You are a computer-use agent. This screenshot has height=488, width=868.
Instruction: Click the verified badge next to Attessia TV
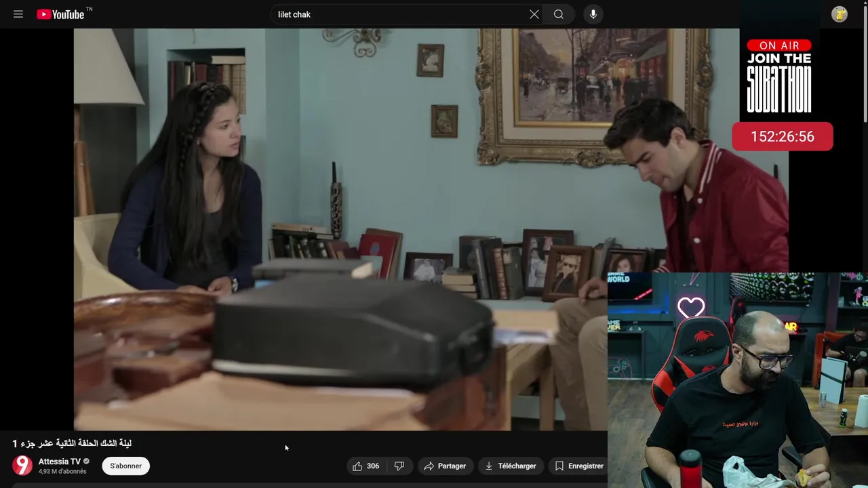coord(86,462)
